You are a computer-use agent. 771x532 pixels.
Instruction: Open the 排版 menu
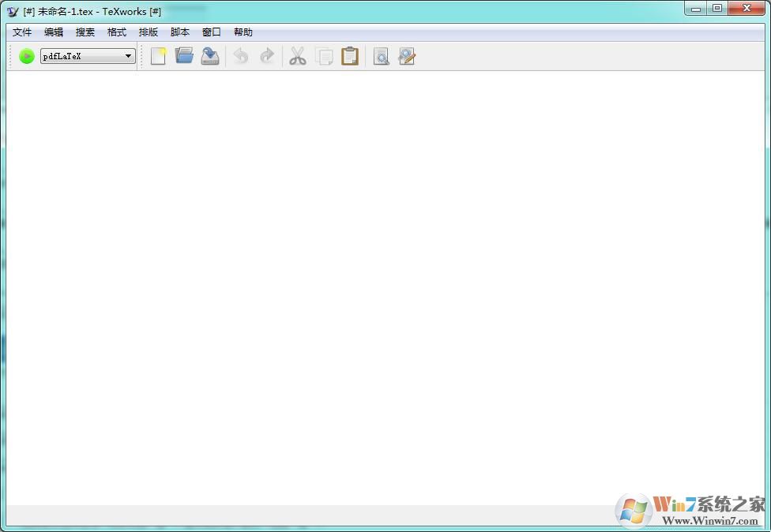coord(147,32)
